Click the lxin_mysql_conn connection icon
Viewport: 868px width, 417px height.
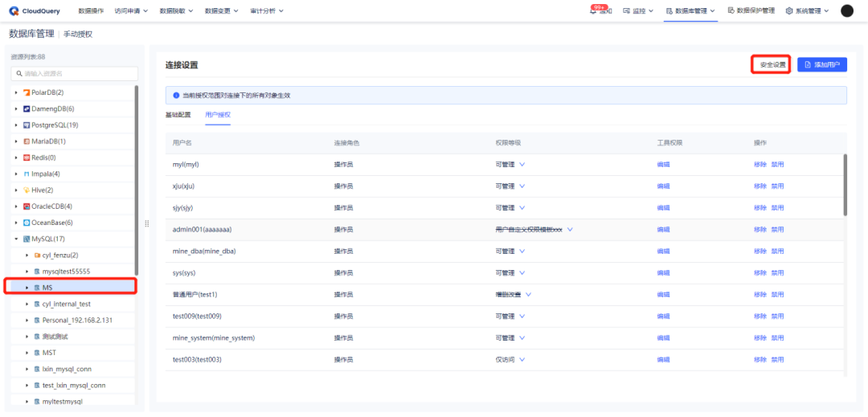(x=37, y=369)
